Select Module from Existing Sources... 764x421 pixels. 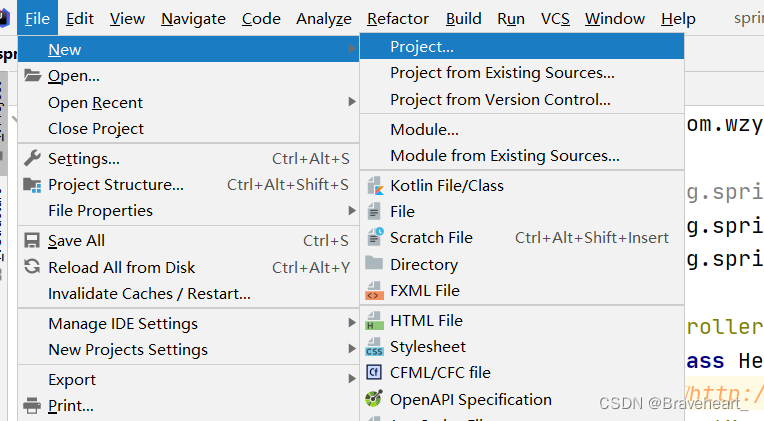click(x=504, y=156)
